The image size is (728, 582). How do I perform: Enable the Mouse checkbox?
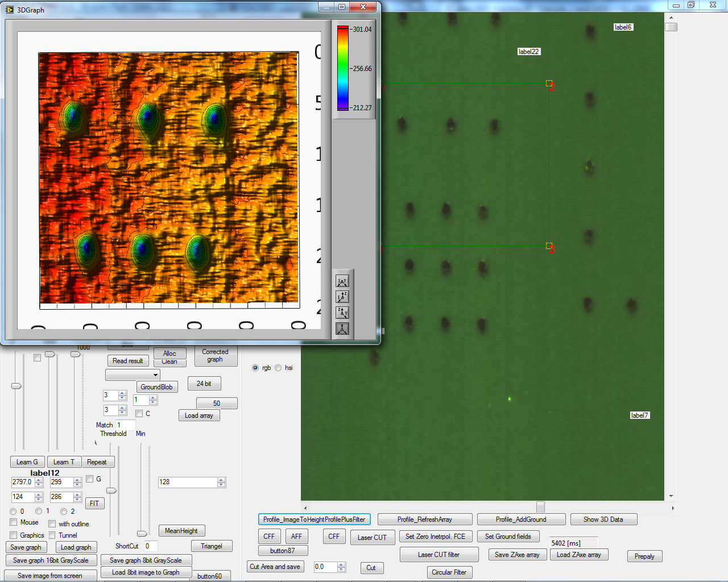[x=14, y=522]
